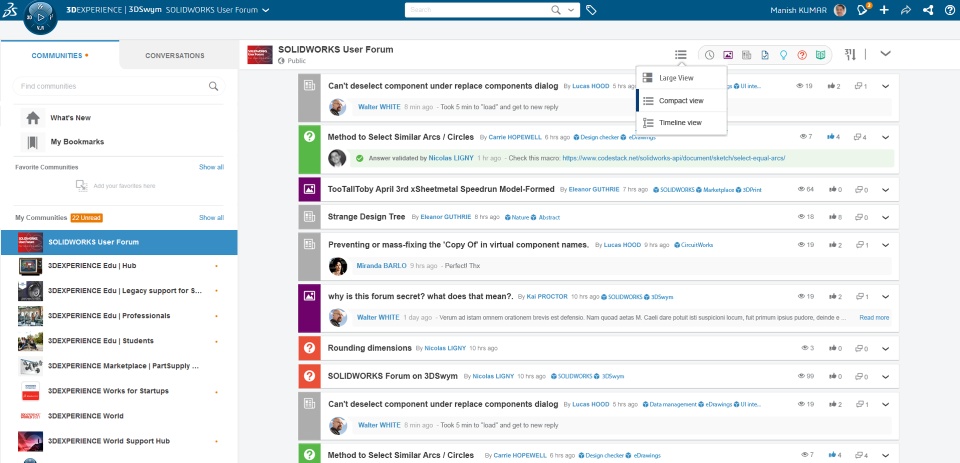Open the sort order icon
The width and height of the screenshot is (960, 463).
coord(850,55)
